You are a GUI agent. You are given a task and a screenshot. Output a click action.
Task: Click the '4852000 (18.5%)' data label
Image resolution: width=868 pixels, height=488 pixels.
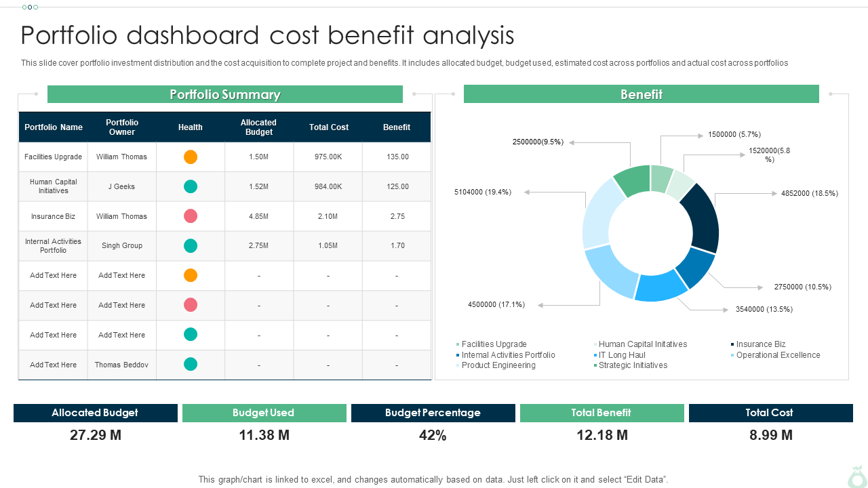(810, 193)
